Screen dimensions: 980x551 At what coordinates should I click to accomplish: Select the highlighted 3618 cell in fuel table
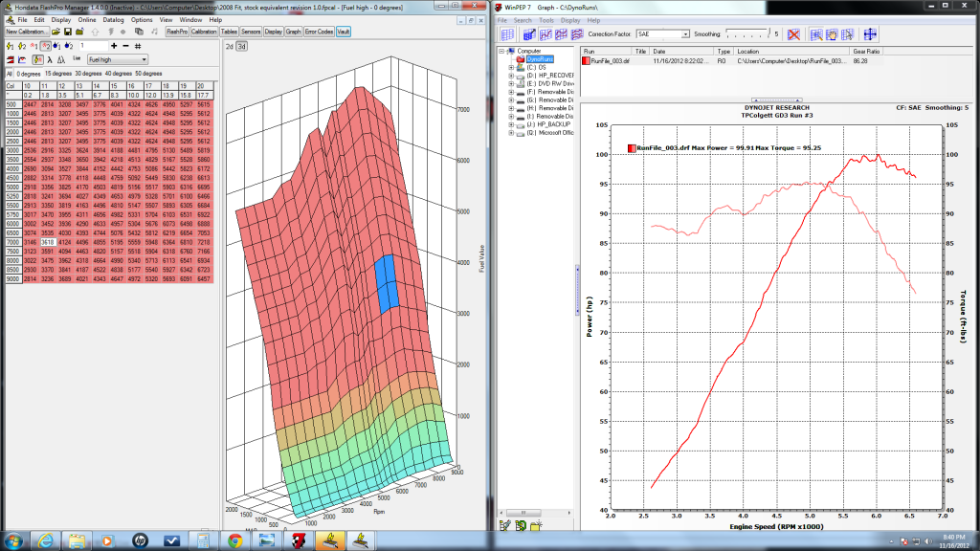(x=48, y=242)
